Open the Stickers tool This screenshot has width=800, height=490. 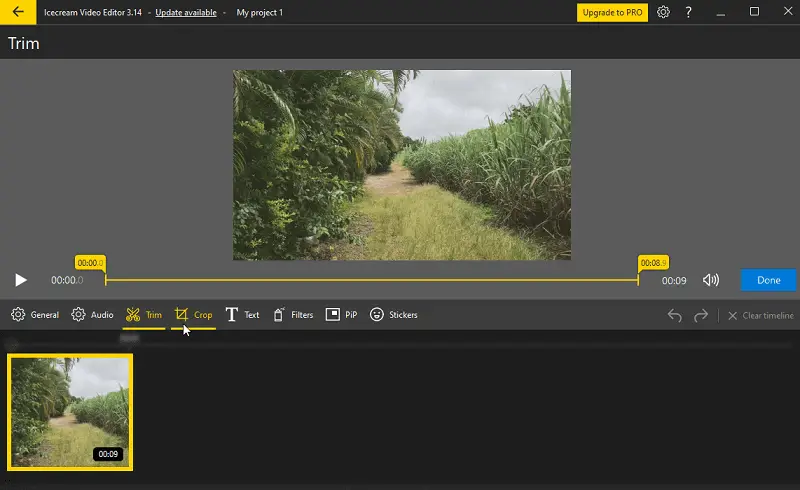point(393,314)
